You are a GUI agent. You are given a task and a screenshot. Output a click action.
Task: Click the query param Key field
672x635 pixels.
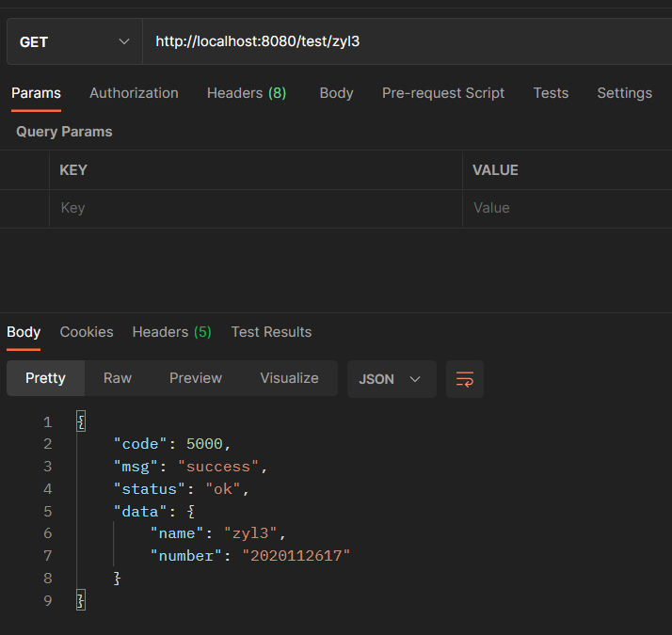tap(256, 209)
